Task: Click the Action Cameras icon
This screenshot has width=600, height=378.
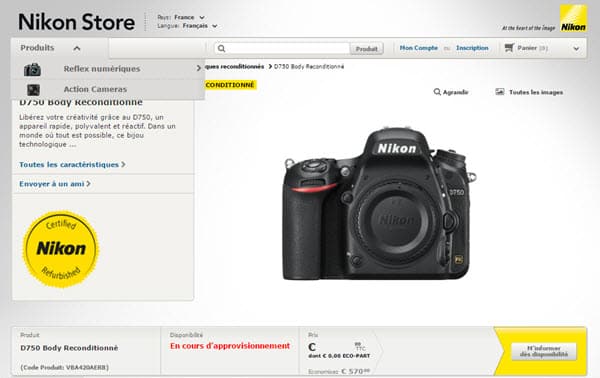Action: [33, 90]
